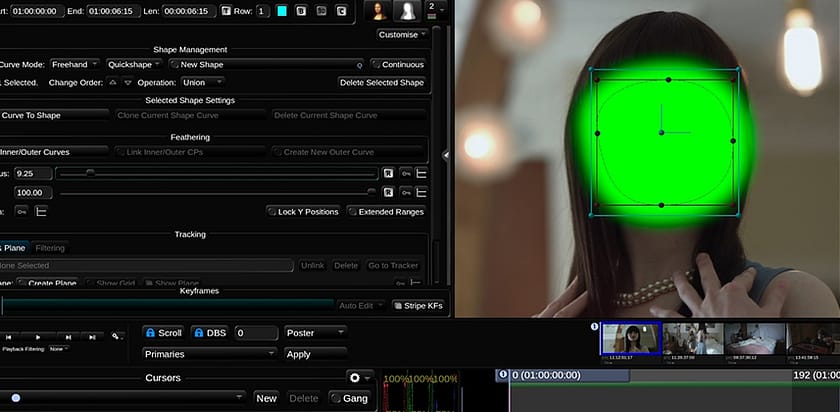
Task: Click the C icon in the top bar
Action: click(341, 11)
